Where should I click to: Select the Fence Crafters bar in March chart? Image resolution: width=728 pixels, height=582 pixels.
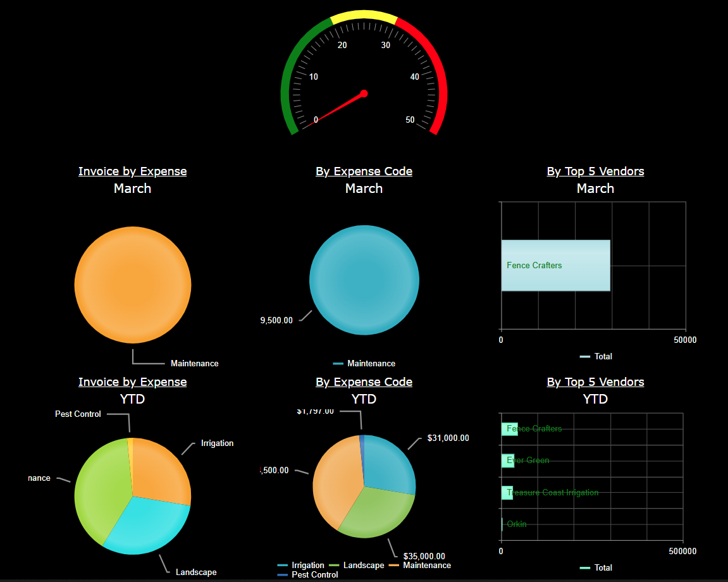[x=555, y=265]
